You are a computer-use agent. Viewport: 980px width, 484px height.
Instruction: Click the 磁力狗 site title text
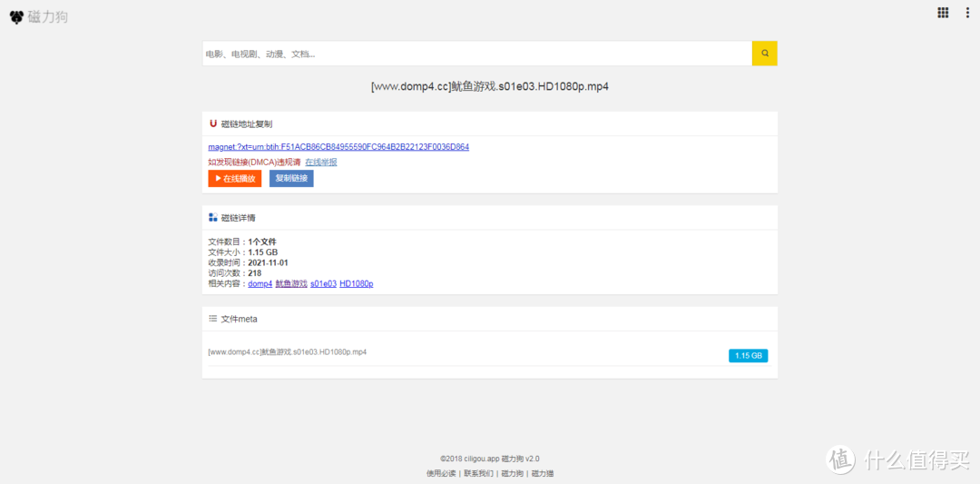[48, 17]
